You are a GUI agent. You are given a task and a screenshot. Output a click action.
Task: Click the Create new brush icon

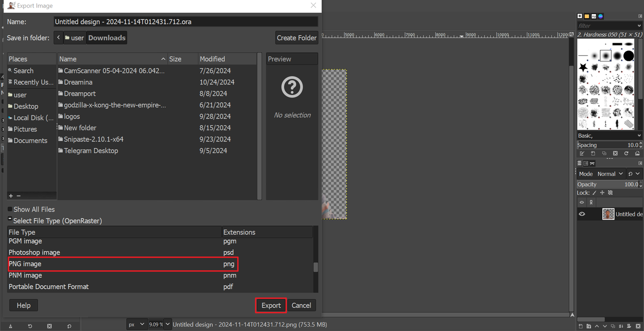pyautogui.click(x=593, y=153)
